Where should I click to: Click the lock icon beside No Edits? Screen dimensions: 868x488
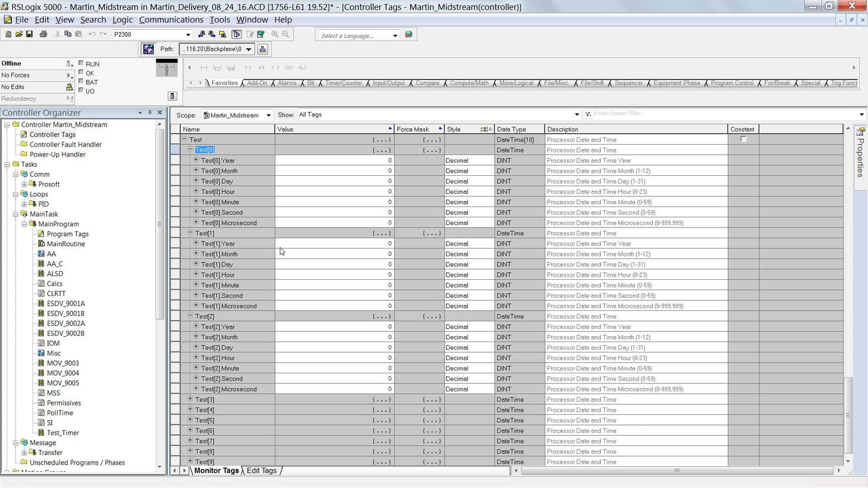pyautogui.click(x=70, y=87)
